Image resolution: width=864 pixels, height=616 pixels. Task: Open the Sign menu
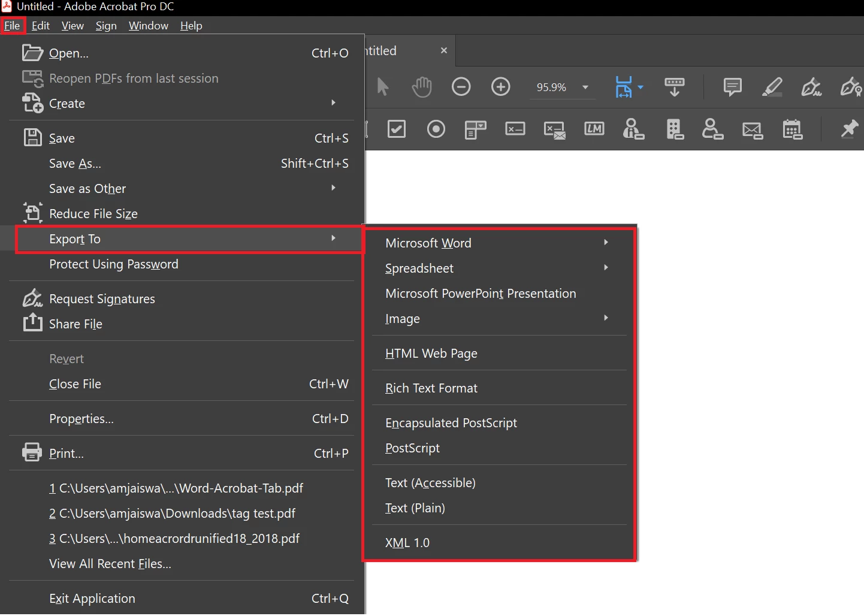point(106,25)
